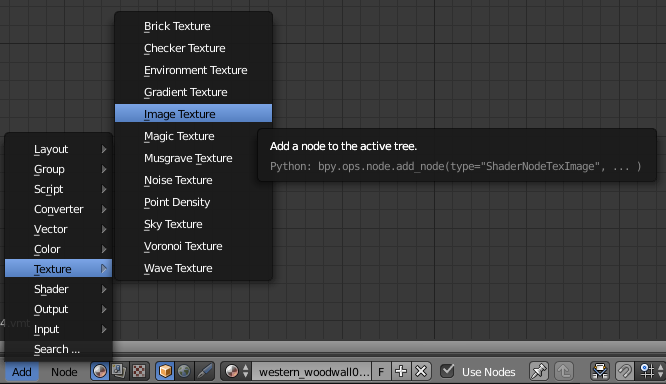Expand the Layout submenu
The image size is (666, 384).
click(58, 149)
